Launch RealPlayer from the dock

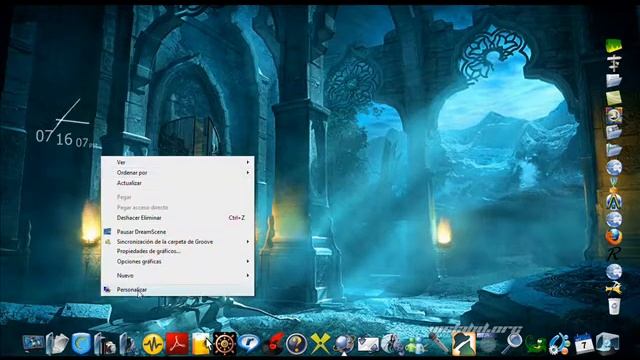249,344
